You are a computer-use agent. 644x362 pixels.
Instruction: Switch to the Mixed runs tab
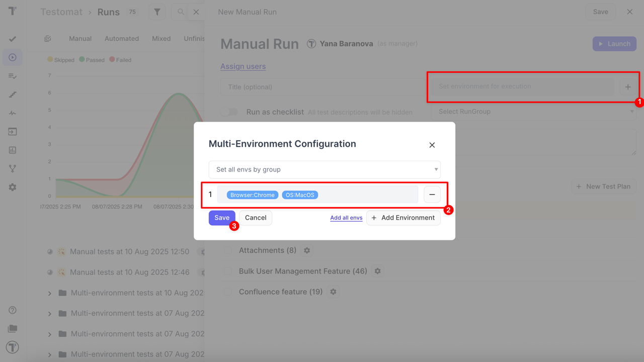(x=161, y=39)
